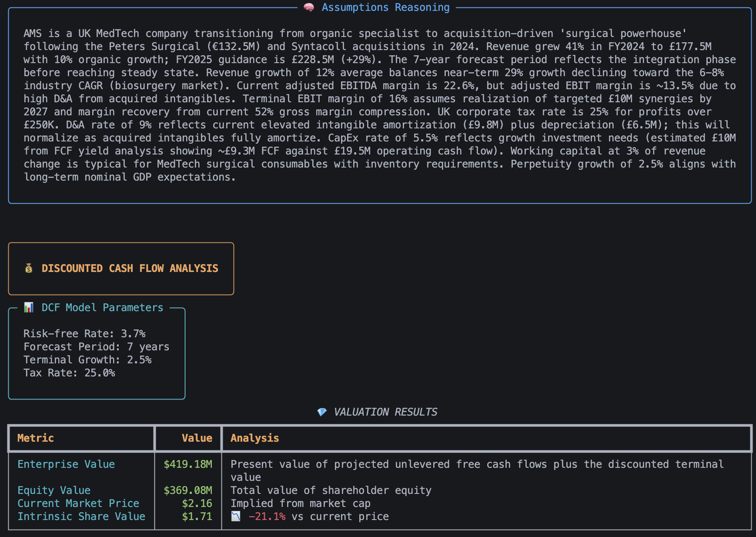Click the Current Market Price label

[x=78, y=503]
